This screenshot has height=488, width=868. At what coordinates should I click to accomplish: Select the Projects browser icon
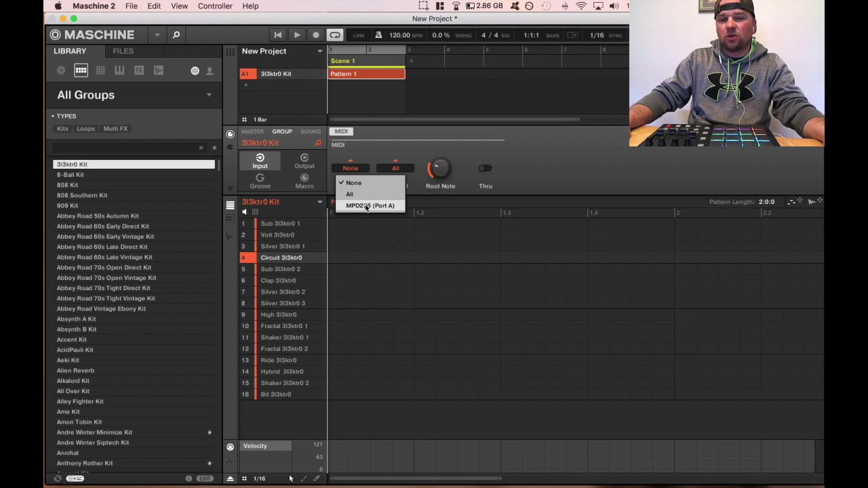[x=61, y=70]
